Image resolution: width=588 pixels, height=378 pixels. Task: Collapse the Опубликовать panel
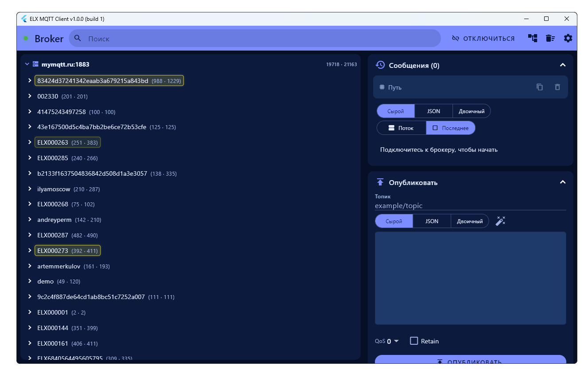(563, 182)
